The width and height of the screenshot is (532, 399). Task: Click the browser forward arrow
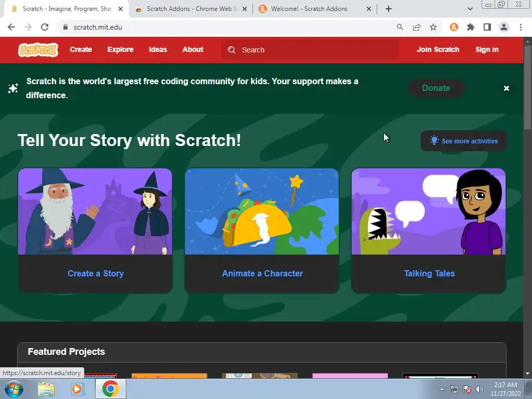coord(28,27)
